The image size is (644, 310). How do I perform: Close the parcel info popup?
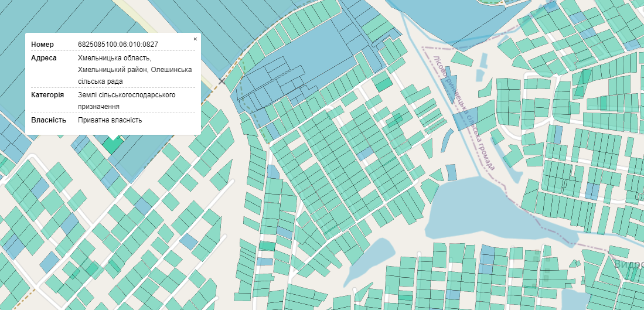click(196, 39)
